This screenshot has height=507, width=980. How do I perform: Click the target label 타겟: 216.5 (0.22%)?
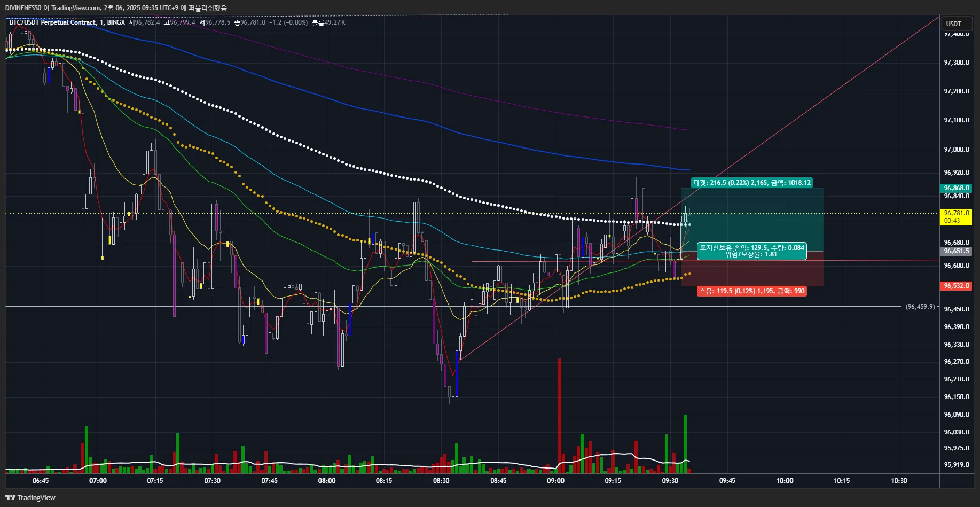[x=751, y=183]
